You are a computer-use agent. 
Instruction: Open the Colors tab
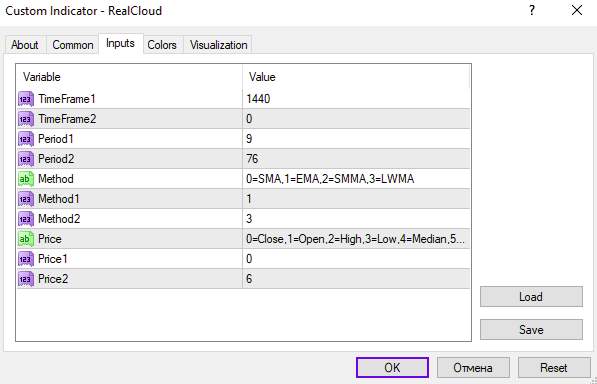[x=162, y=45]
